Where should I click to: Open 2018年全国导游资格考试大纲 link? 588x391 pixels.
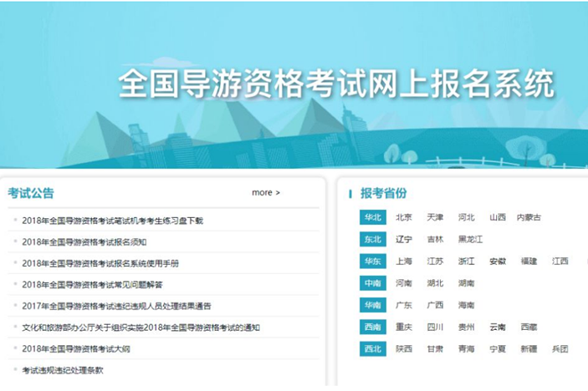click(x=76, y=349)
